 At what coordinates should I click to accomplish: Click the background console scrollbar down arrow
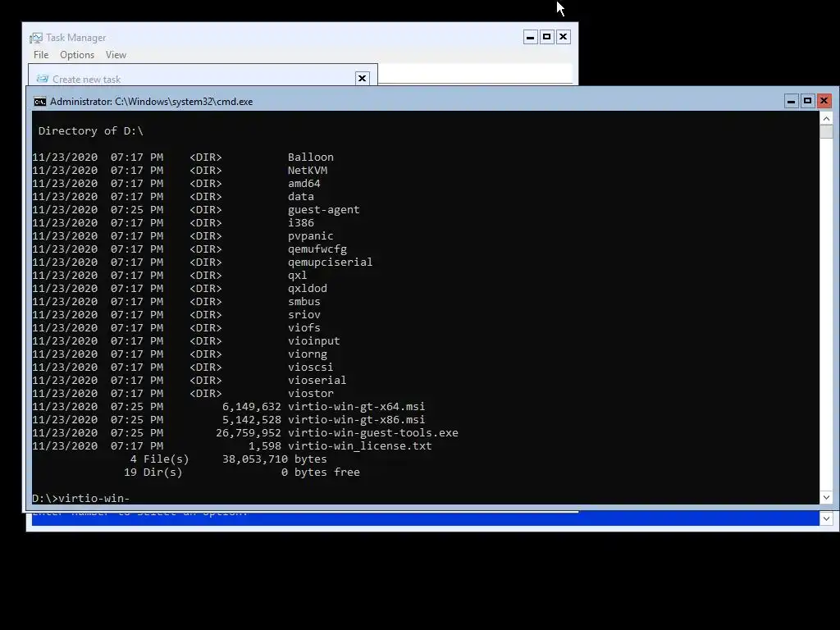tap(826, 518)
